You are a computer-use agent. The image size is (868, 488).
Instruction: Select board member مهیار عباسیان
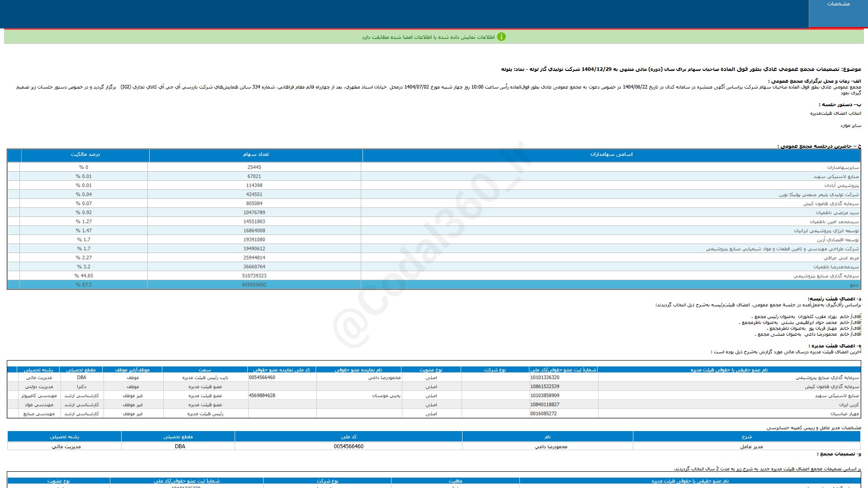[x=844, y=414]
